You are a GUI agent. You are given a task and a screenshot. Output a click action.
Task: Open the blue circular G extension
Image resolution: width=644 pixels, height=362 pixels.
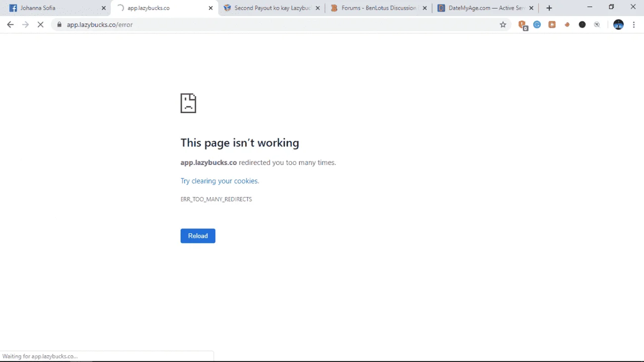(537, 25)
